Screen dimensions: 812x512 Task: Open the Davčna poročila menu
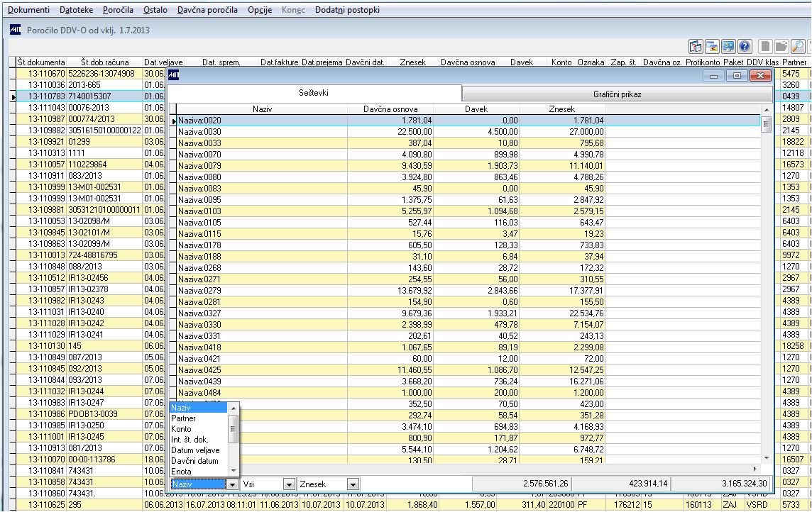click(x=207, y=10)
